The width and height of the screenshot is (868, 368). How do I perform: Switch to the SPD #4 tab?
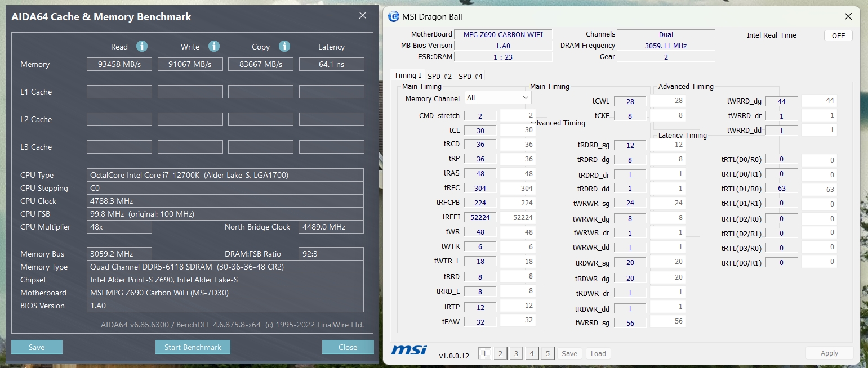tap(470, 76)
